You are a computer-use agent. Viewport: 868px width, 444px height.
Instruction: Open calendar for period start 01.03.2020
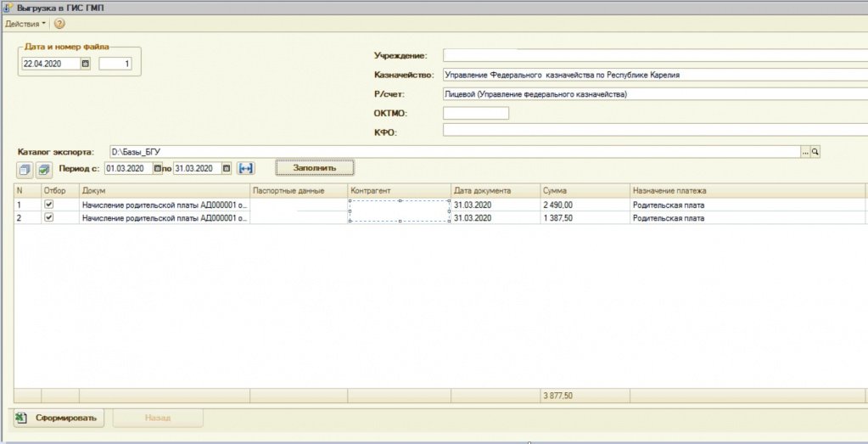[158, 168]
